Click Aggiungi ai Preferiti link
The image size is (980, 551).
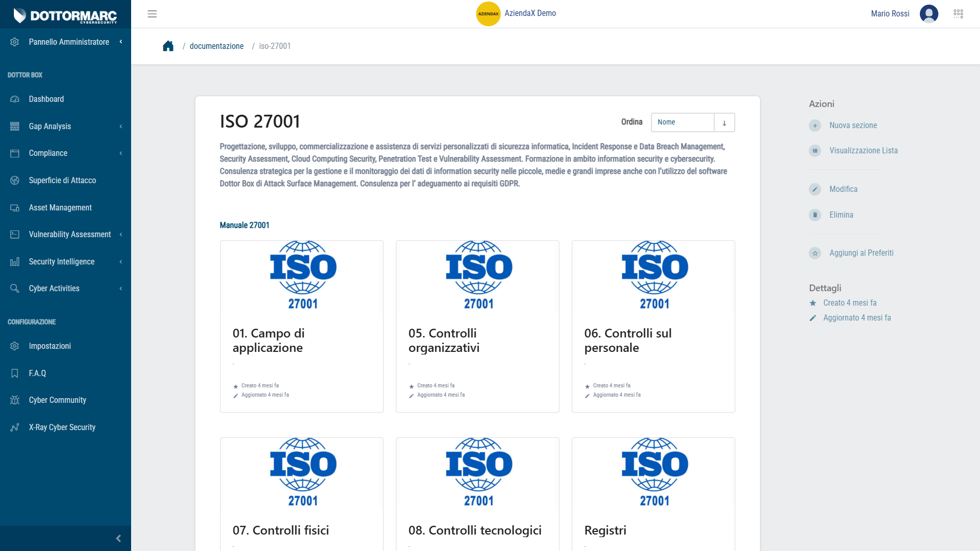861,253
